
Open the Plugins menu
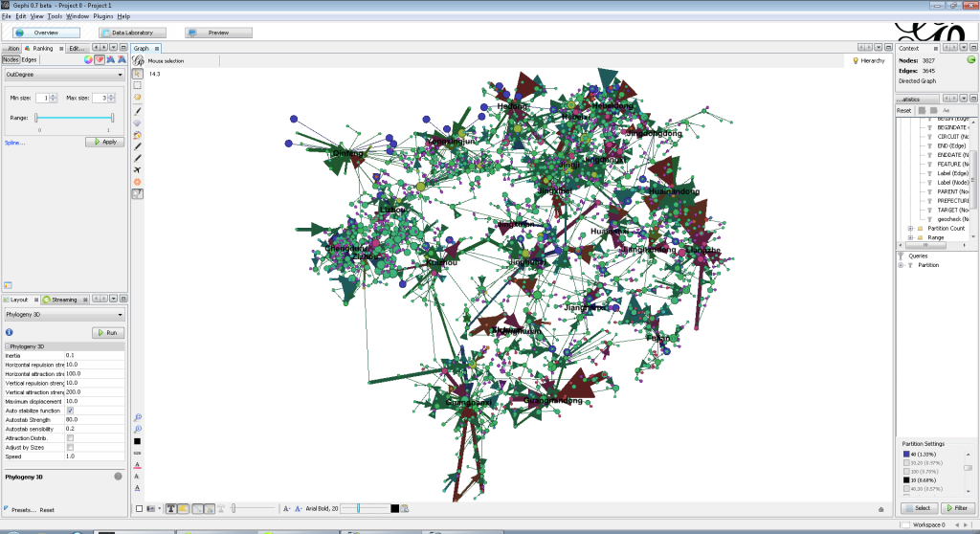click(103, 16)
